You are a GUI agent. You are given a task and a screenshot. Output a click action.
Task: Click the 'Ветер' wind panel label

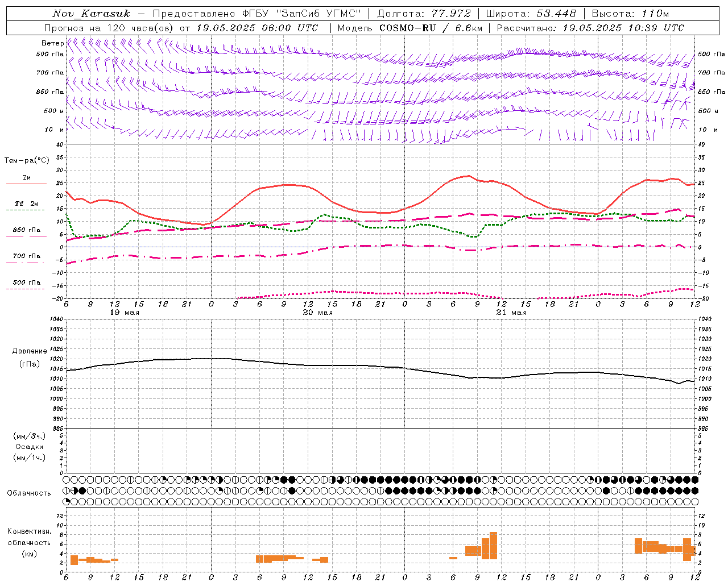pyautogui.click(x=52, y=43)
